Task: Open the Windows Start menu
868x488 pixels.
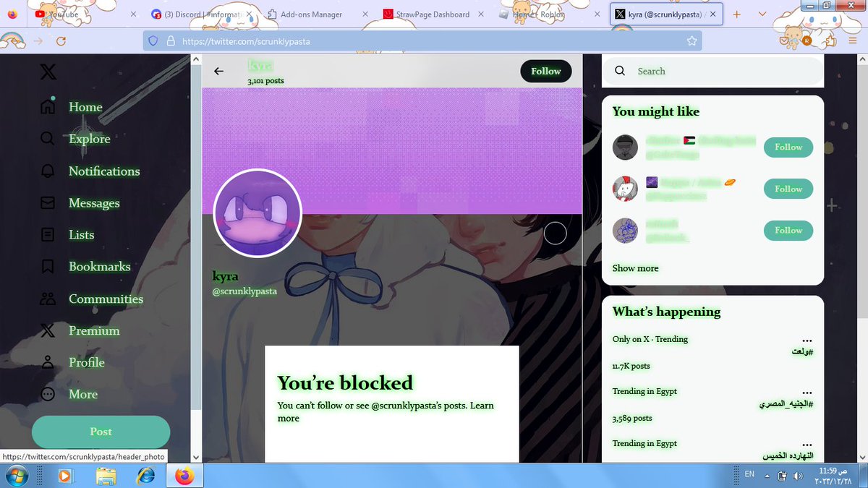Action: tap(16, 476)
